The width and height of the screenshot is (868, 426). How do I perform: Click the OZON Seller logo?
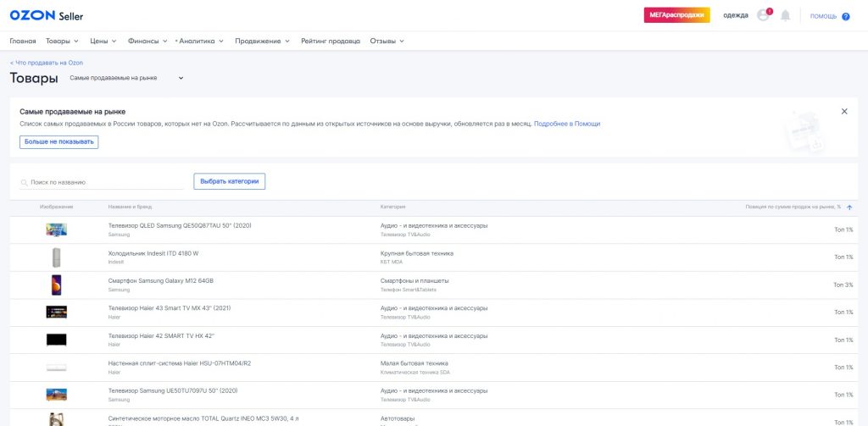click(46, 15)
